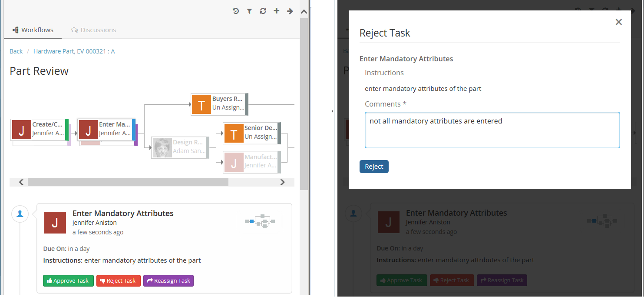
Task: Click the right arrow toolbar icon
Action: click(290, 11)
